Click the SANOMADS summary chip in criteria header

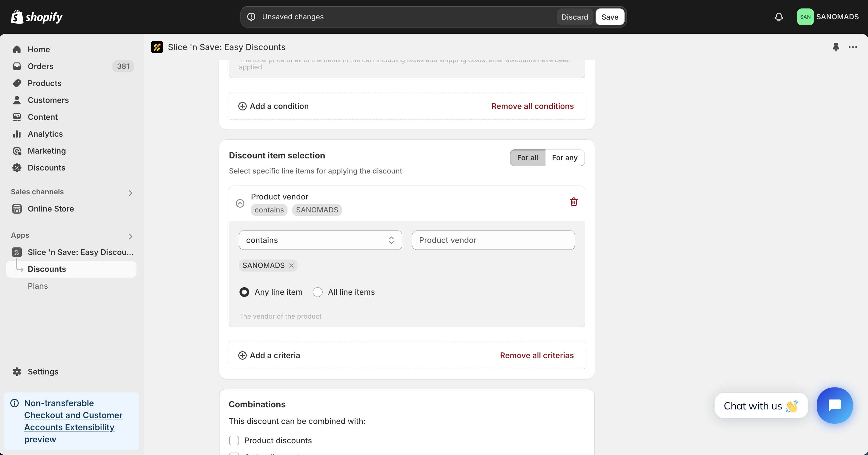pyautogui.click(x=317, y=210)
